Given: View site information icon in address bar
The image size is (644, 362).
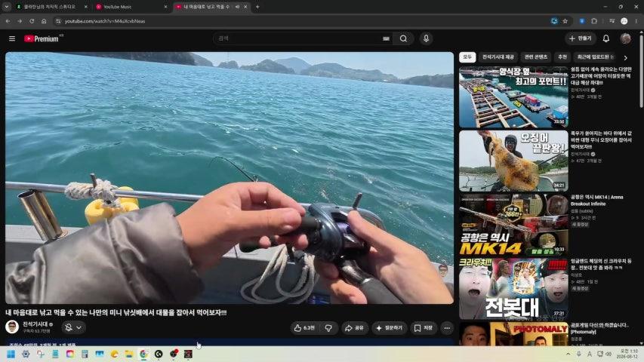Looking at the screenshot, I should coord(58,21).
